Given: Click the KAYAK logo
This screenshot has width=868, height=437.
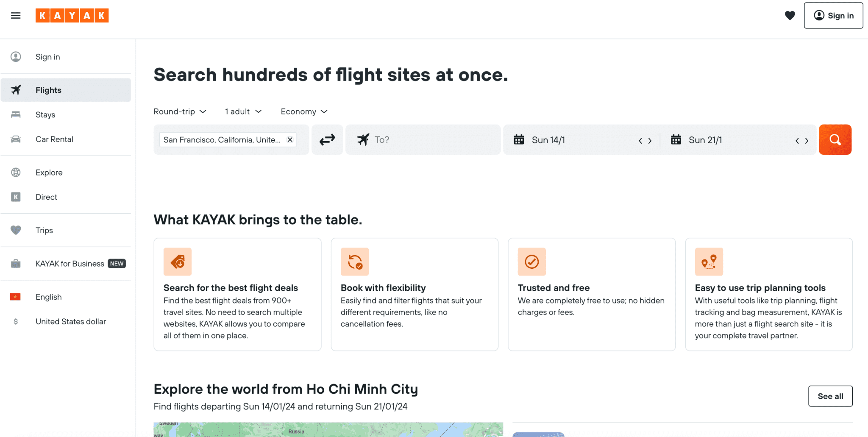Looking at the screenshot, I should (72, 16).
